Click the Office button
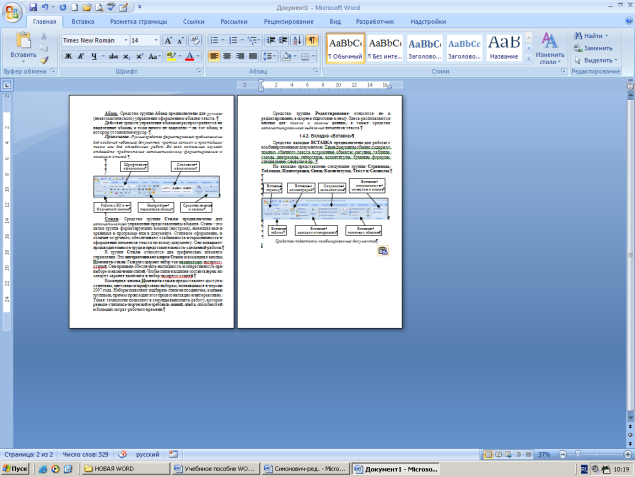 coord(12,12)
